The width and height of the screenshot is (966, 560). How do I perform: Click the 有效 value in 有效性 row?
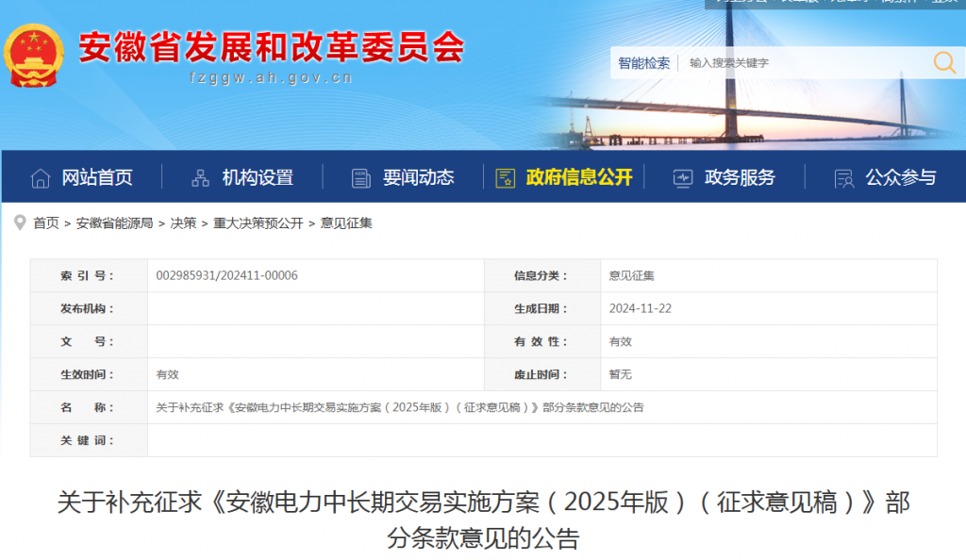621,341
